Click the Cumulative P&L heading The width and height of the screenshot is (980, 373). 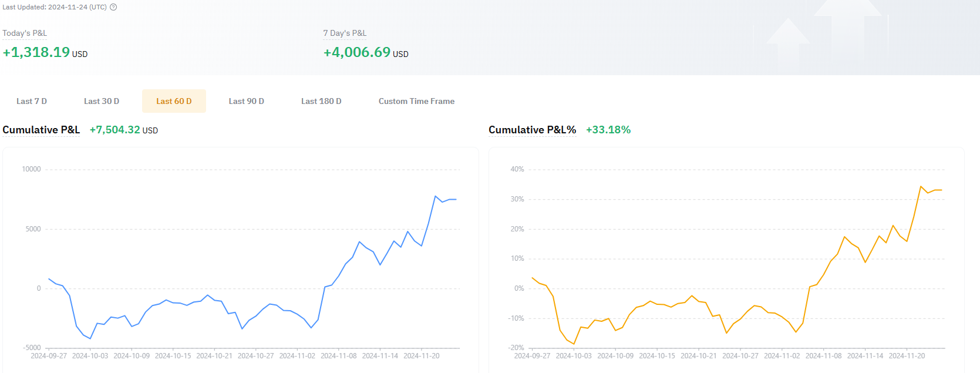(41, 130)
